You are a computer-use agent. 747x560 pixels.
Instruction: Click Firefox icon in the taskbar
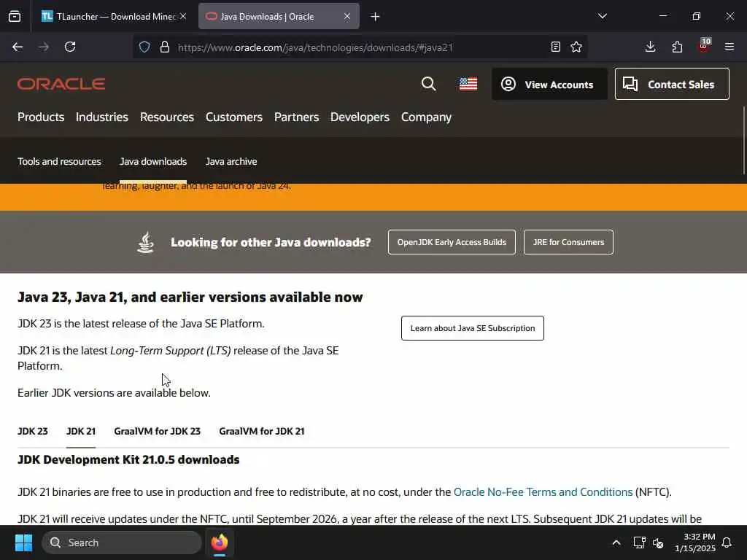220,542
